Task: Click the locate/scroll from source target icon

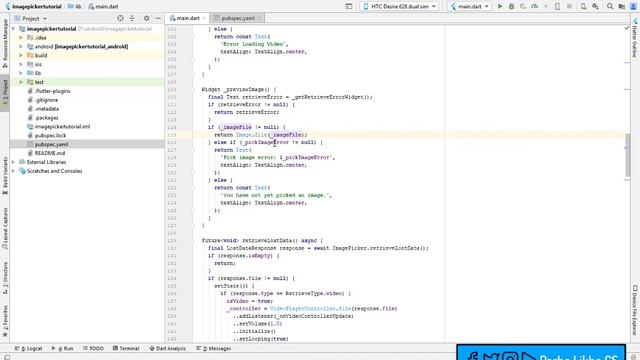Action: click(120, 18)
